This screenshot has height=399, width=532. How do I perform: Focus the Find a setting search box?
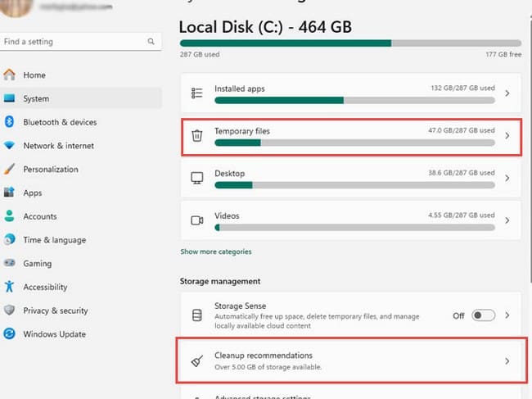click(x=74, y=41)
